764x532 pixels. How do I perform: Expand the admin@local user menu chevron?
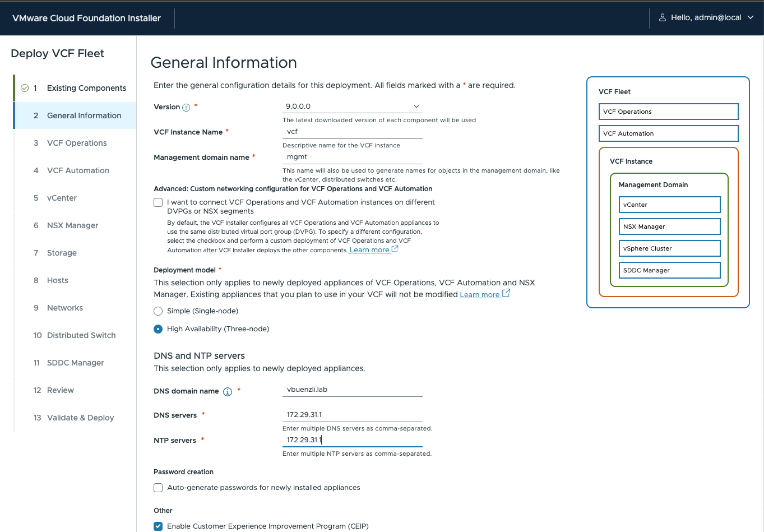[x=751, y=18]
